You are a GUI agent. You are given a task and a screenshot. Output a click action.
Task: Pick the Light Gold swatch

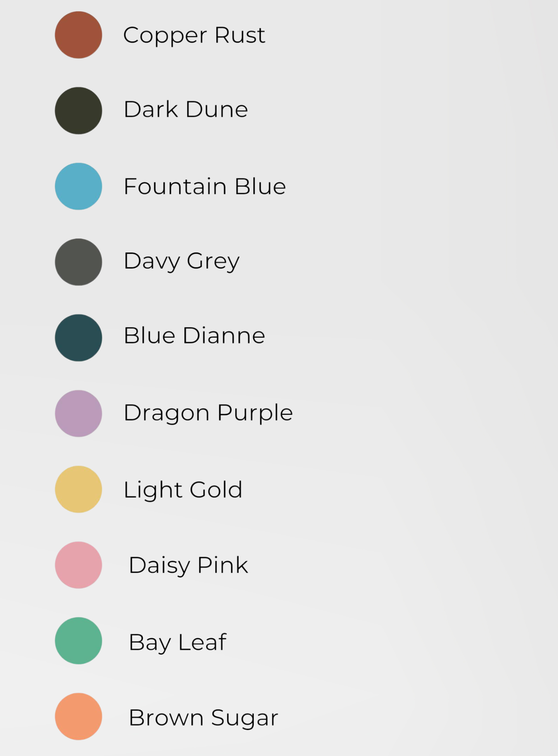78,489
